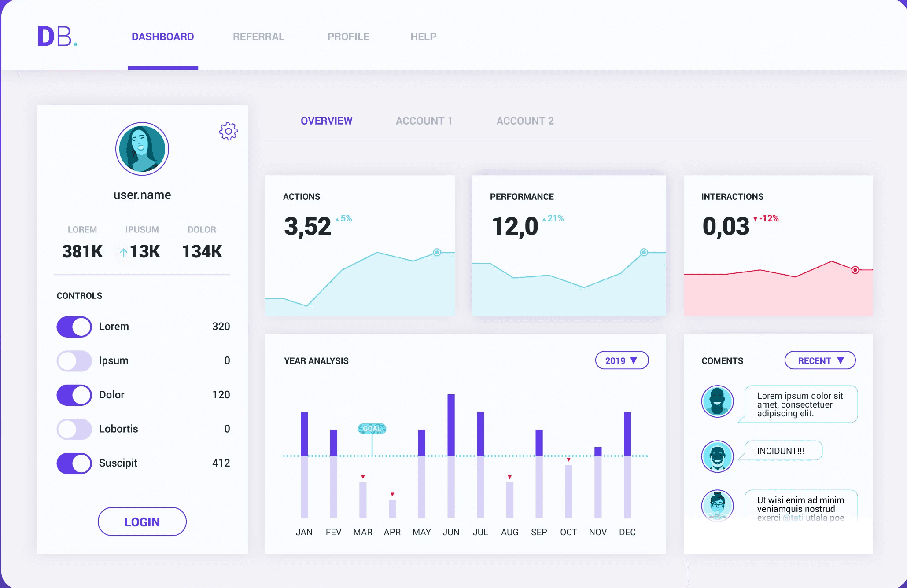The image size is (907, 588).
Task: Enable the Ipsum toggle
Action: [x=74, y=361]
